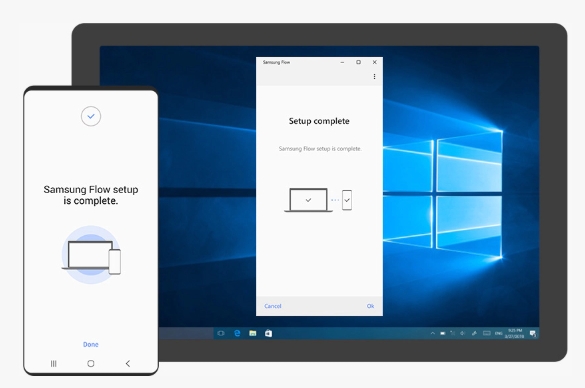Click Ok in the Samsung Flow window
Viewport: 585px width, 388px height.
370,306
